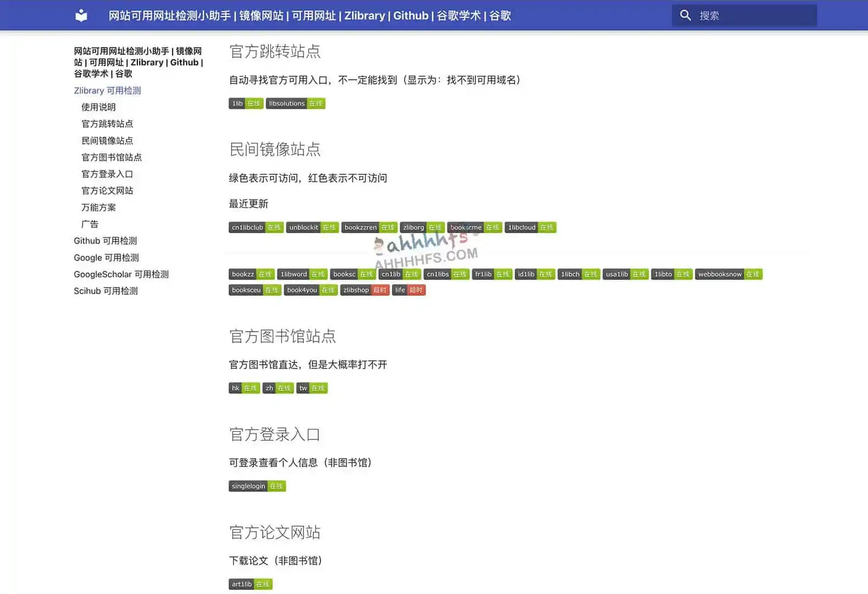Click the cn1libclub mirror badge
Screen dimensions: 868x594
click(x=256, y=227)
